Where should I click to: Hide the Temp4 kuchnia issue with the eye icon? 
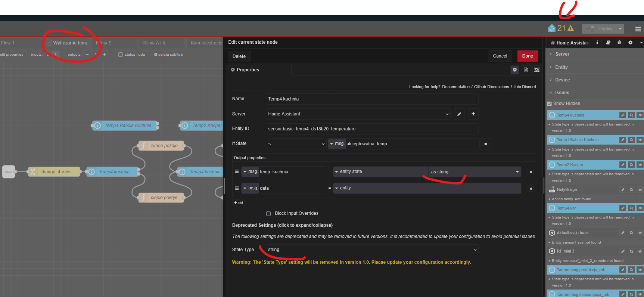coord(640,115)
